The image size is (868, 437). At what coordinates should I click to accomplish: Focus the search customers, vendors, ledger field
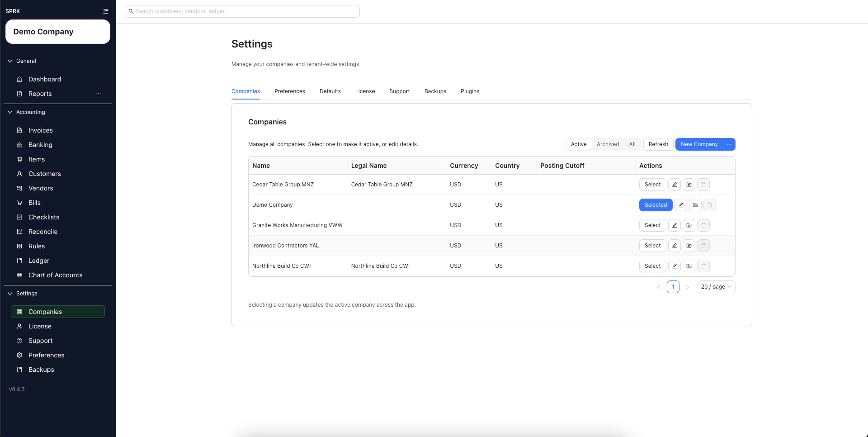[242, 11]
